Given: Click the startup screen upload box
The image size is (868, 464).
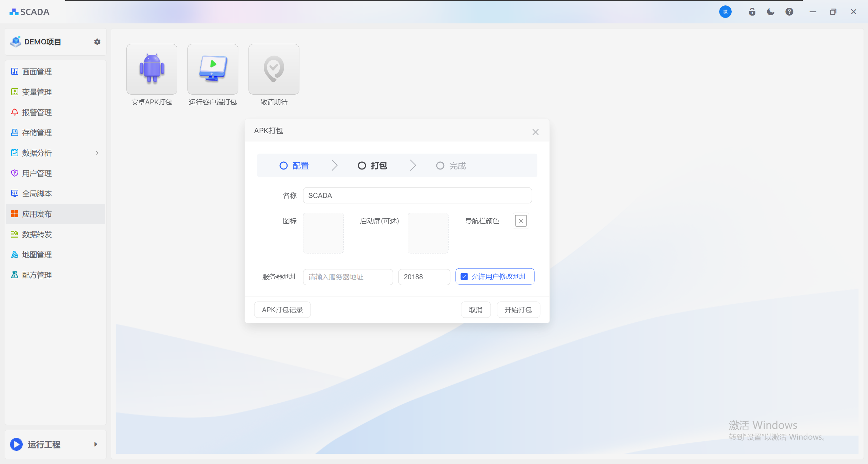Looking at the screenshot, I should click(428, 233).
